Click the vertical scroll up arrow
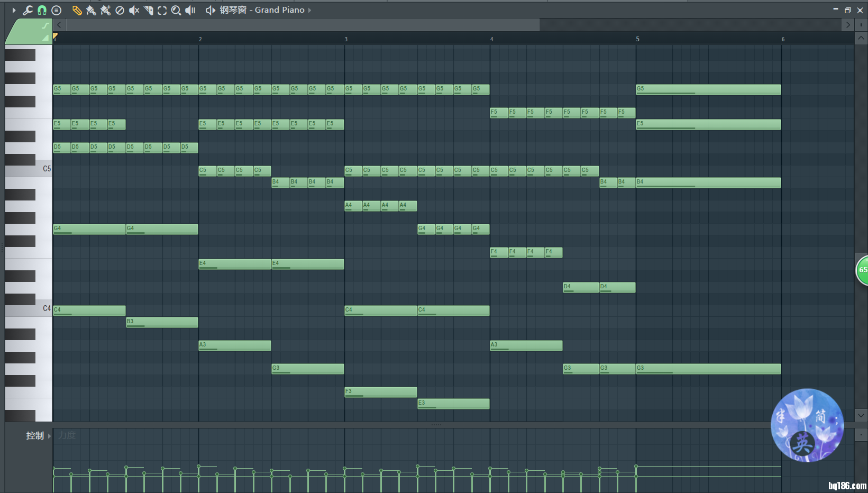 (x=861, y=38)
